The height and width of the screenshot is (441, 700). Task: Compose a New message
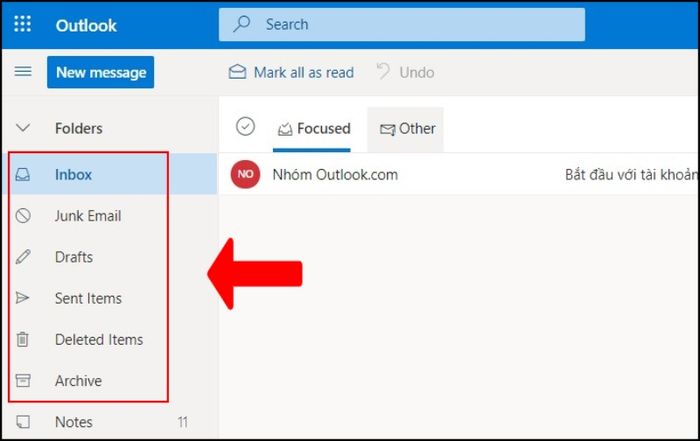click(x=100, y=72)
